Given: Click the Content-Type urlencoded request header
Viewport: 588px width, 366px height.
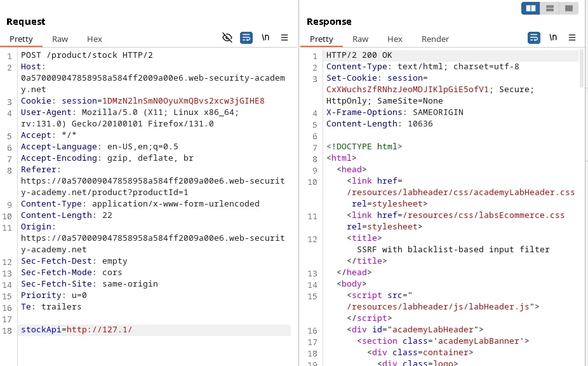Looking at the screenshot, I should coord(140,204).
